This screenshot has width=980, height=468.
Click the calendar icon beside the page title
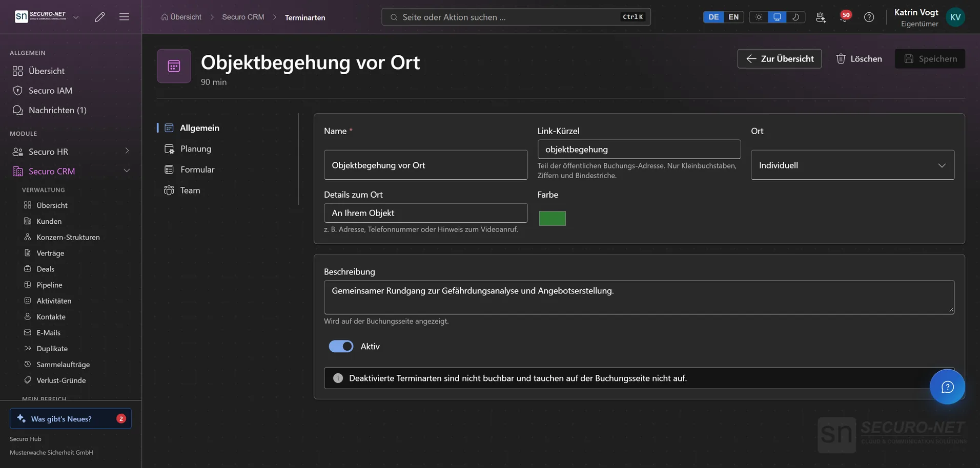174,66
